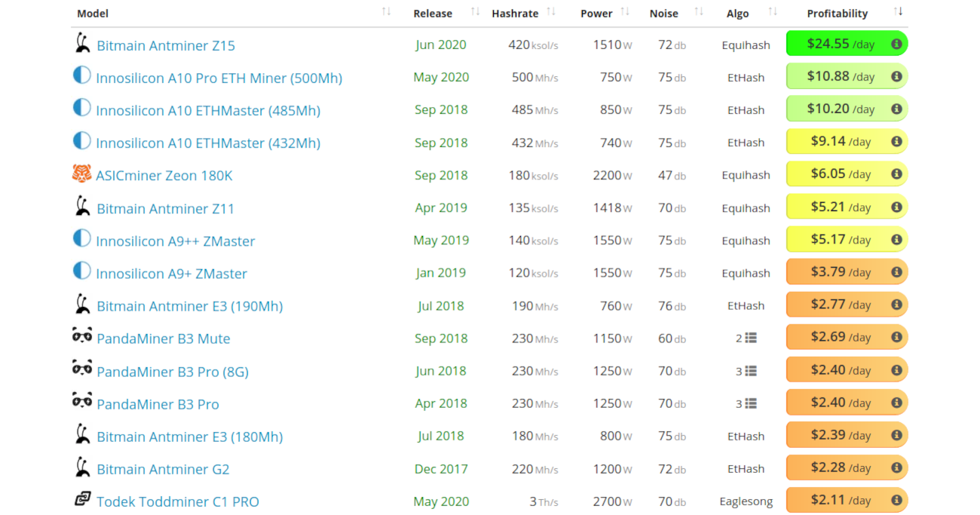Sort by Algo using its sort arrows
Image resolution: width=980 pixels, height=515 pixels.
point(773,11)
